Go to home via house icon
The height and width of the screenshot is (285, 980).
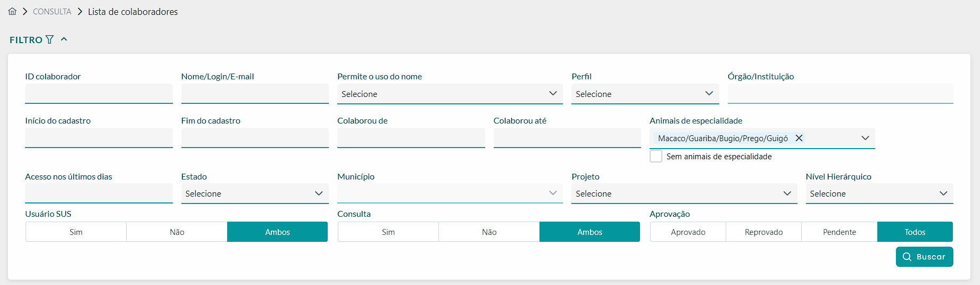(x=12, y=11)
